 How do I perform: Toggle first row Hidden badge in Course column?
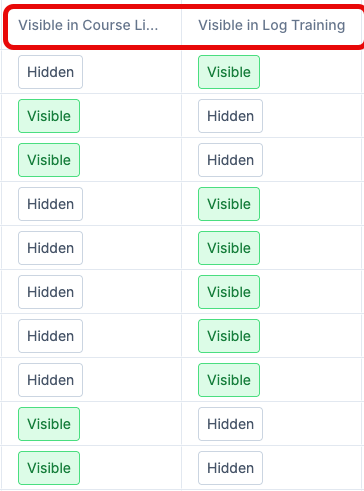pos(50,72)
